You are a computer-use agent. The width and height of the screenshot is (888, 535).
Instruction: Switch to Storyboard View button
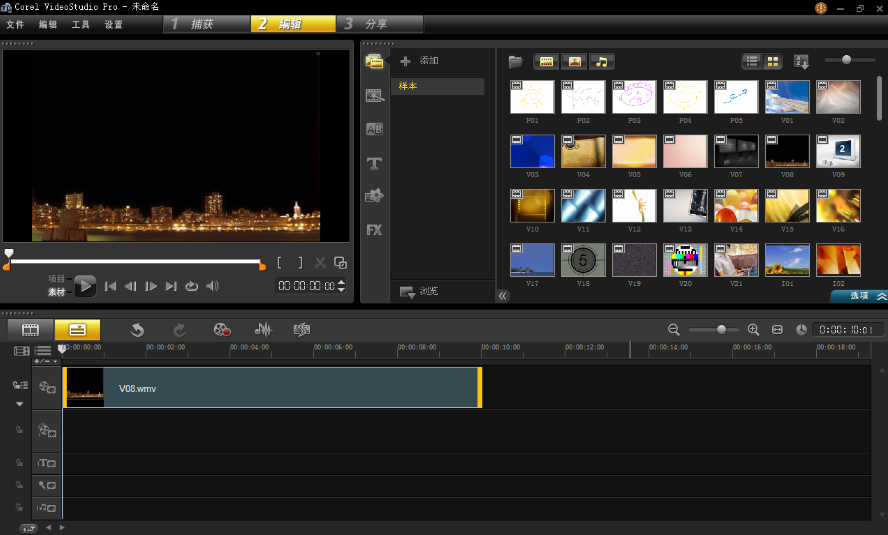click(x=30, y=329)
